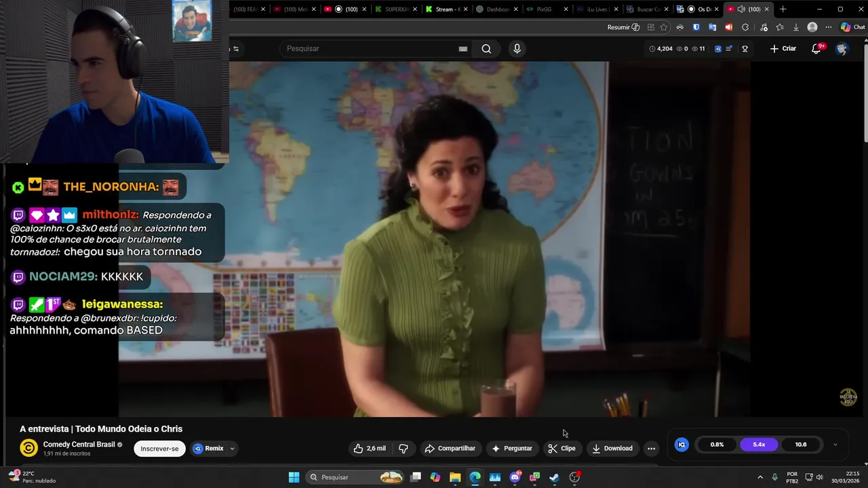Click the Inscrever-se subscribe button

159,448
